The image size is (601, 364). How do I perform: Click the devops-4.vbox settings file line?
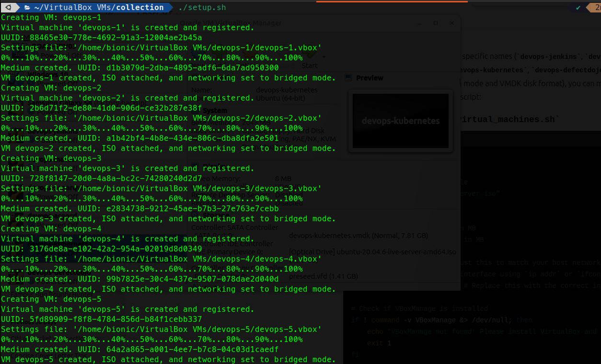(162, 259)
